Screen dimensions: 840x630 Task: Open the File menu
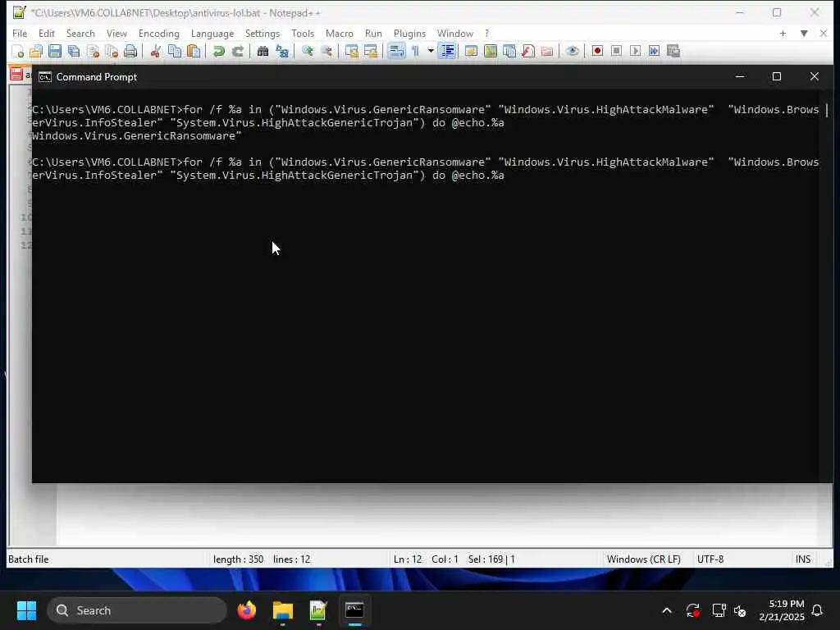coord(20,33)
